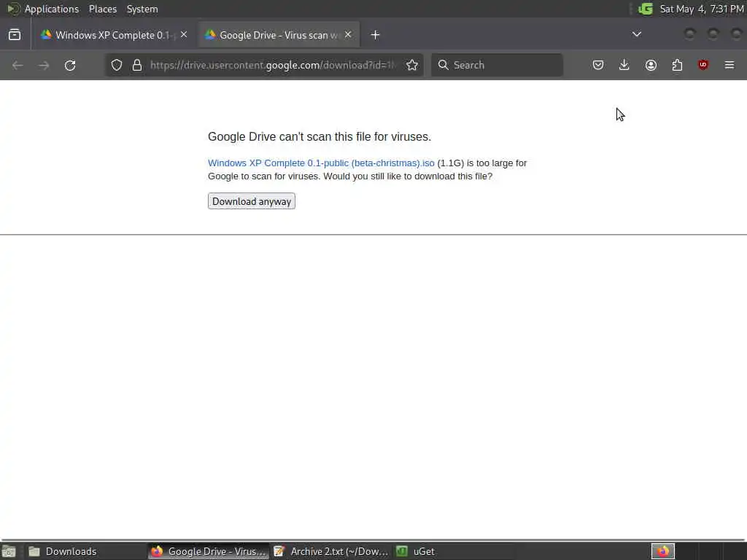
Task: Switch to Windows XP Complete tab
Action: [x=115, y=35]
